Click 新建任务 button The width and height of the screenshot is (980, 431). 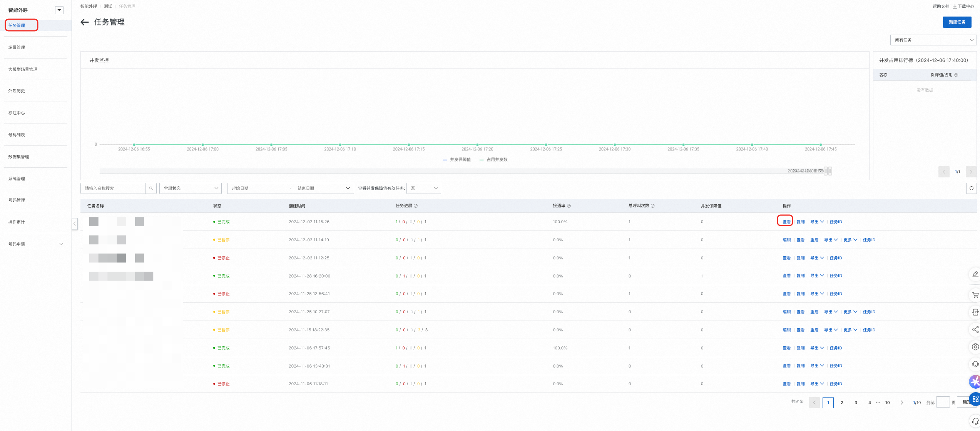point(957,22)
